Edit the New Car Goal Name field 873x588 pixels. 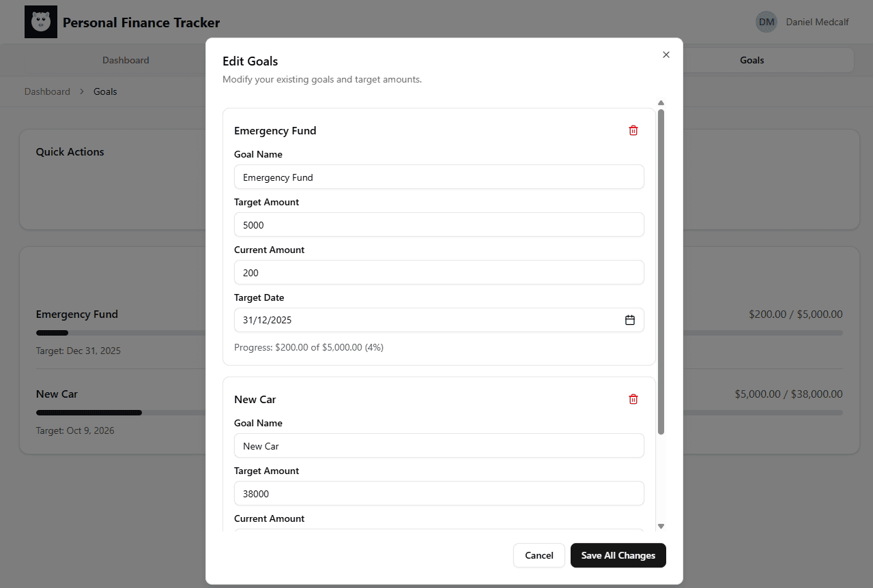[x=438, y=445]
